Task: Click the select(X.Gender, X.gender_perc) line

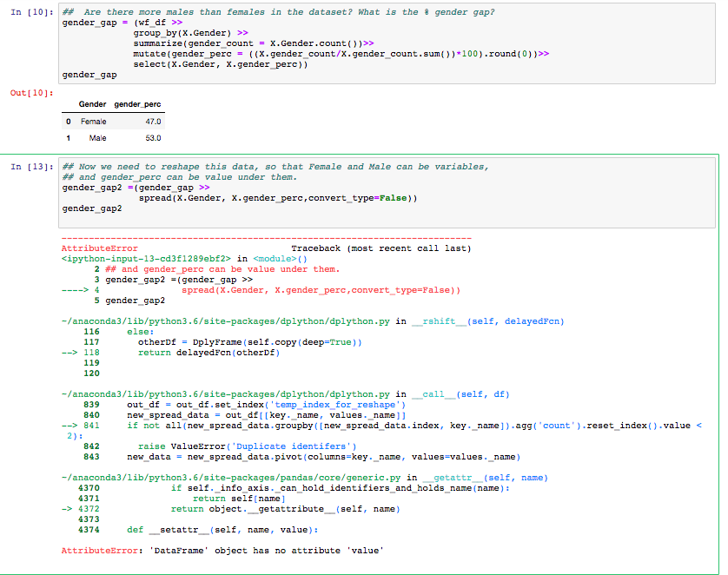Action: tap(221, 64)
